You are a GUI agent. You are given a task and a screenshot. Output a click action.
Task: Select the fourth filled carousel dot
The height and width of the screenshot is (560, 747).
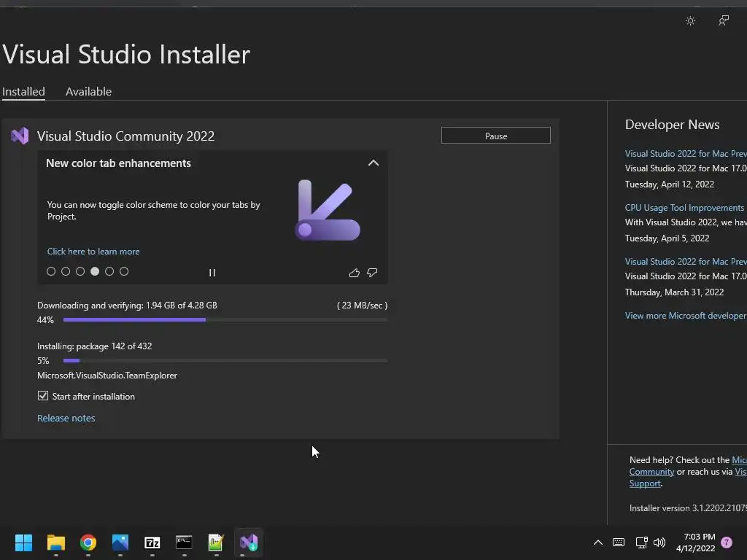95,271
